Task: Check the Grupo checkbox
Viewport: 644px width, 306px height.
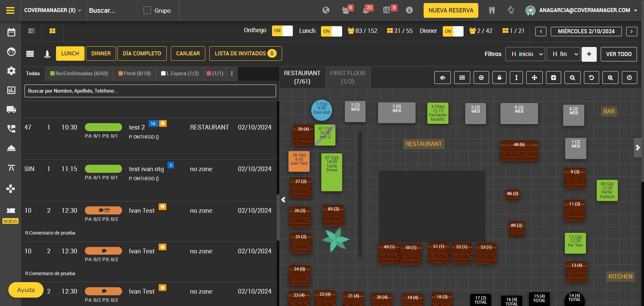Action: point(147,10)
